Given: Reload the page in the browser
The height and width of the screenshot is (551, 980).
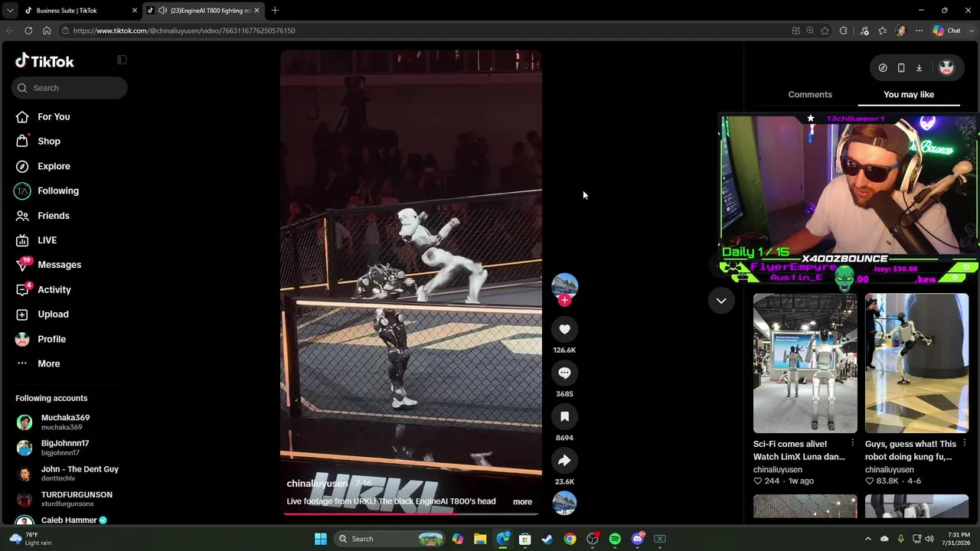Looking at the screenshot, I should pos(28,31).
